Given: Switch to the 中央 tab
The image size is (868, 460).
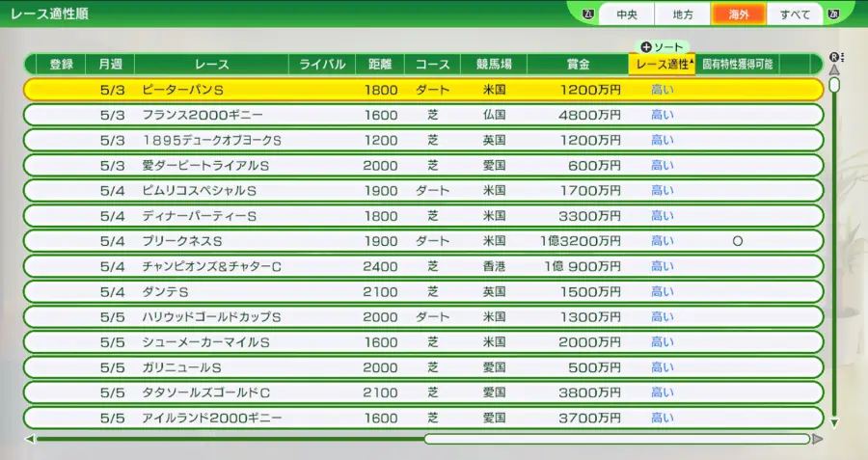Looking at the screenshot, I should (x=626, y=14).
